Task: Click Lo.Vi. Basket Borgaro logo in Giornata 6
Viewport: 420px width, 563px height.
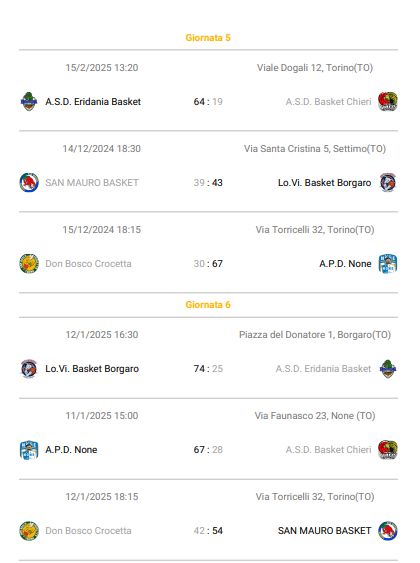Action: 29,369
